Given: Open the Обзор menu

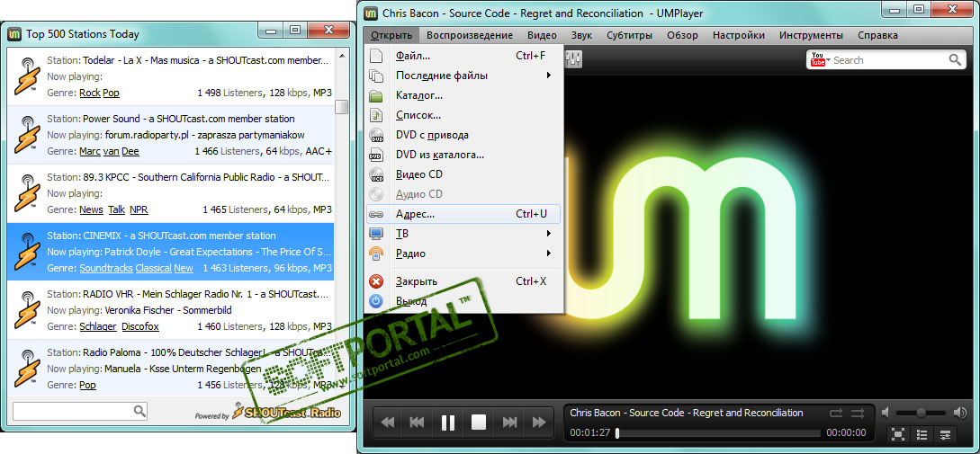Looking at the screenshot, I should [682, 35].
